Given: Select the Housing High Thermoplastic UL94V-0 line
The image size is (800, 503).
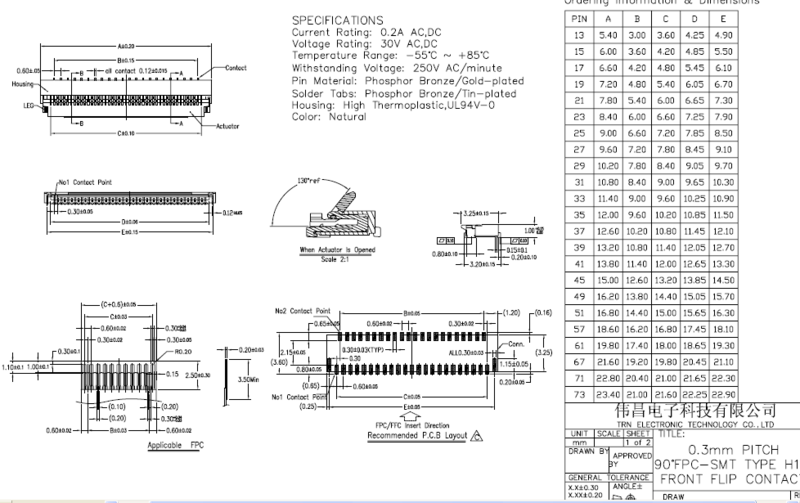Looking at the screenshot, I should click(393, 105).
